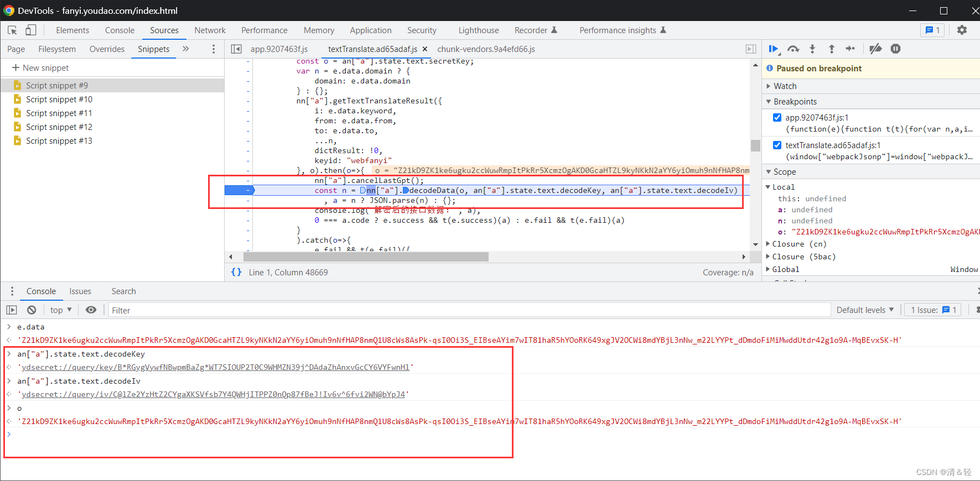The height and width of the screenshot is (481, 980).
Task: Pretty-print the source with braces icon
Action: click(x=236, y=272)
